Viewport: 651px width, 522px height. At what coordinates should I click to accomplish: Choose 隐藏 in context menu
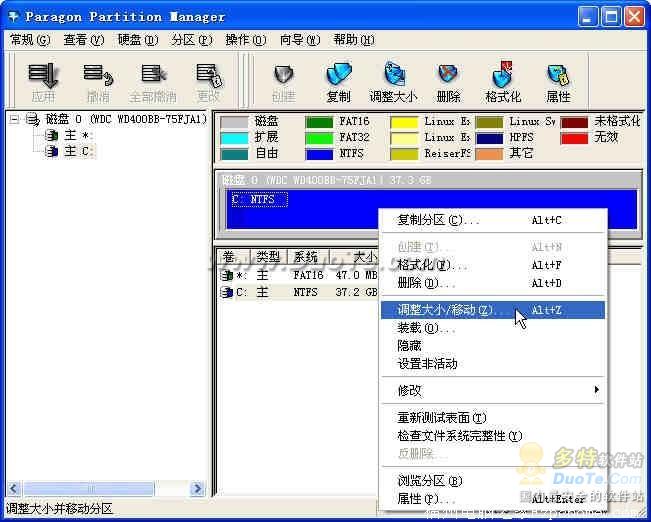493,346
